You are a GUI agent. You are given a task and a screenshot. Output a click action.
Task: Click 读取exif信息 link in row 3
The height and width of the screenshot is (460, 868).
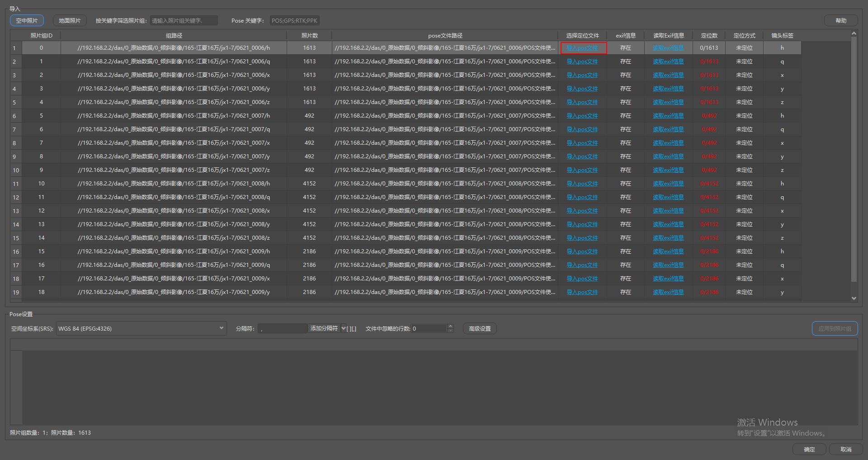tap(668, 75)
